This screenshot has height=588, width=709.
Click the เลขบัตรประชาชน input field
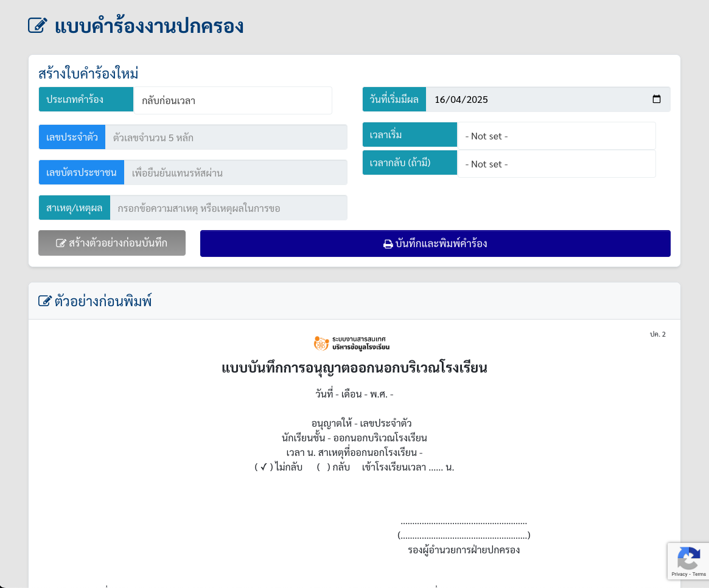point(235,173)
